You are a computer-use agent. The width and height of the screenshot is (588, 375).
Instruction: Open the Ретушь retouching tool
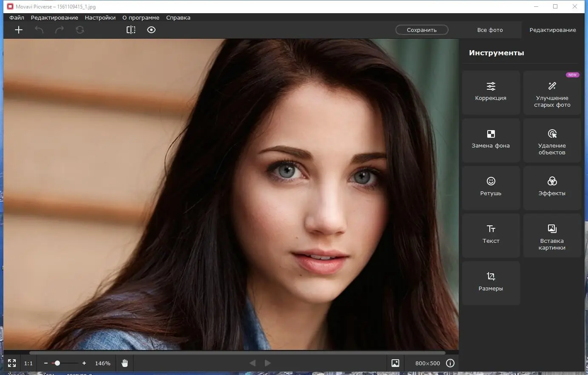coord(491,187)
